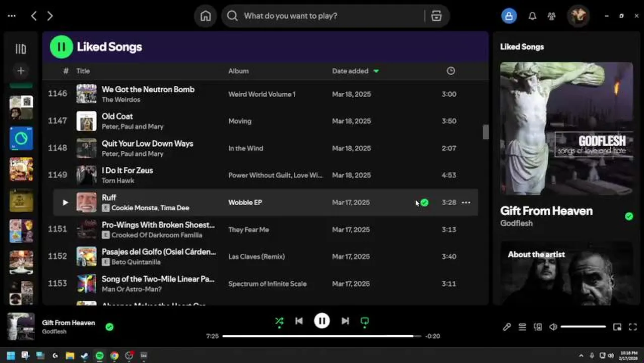Open Weird World Volume 1 album
Image resolution: width=644 pixels, height=363 pixels.
point(262,94)
